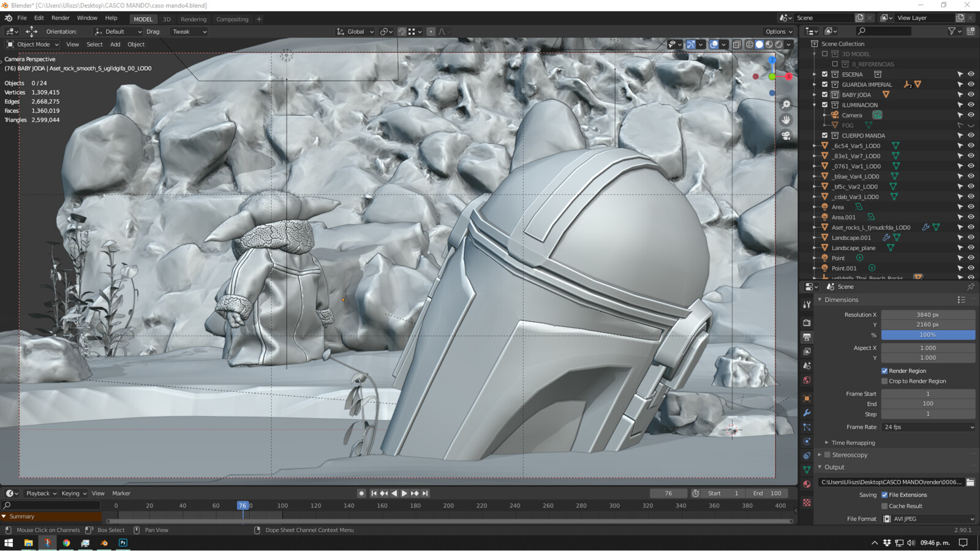Screen dimensions: 980x551
Task: Collapse the Dimensions panel
Action: [x=820, y=300]
